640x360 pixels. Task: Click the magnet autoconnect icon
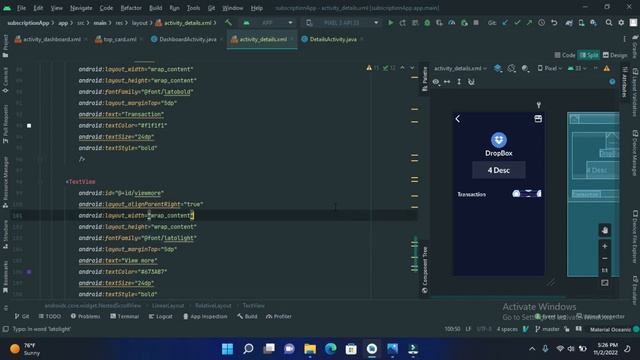[x=471, y=82]
